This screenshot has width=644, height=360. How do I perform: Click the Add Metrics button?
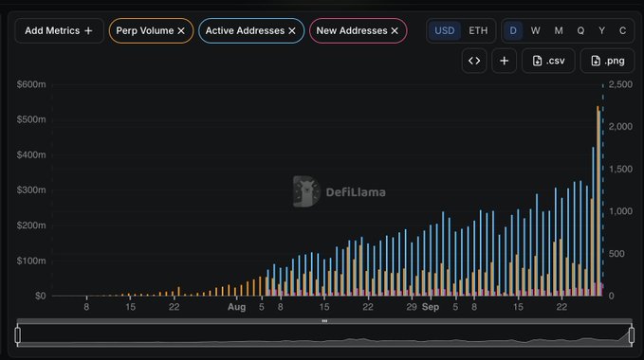[x=59, y=30]
